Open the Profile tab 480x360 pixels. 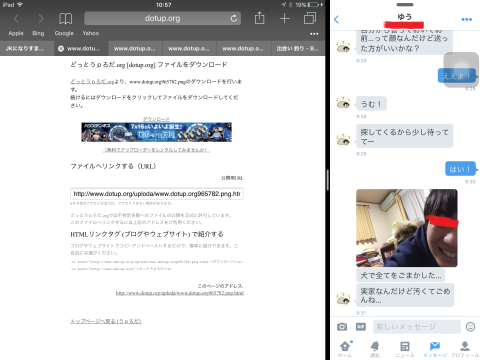tap(465, 349)
